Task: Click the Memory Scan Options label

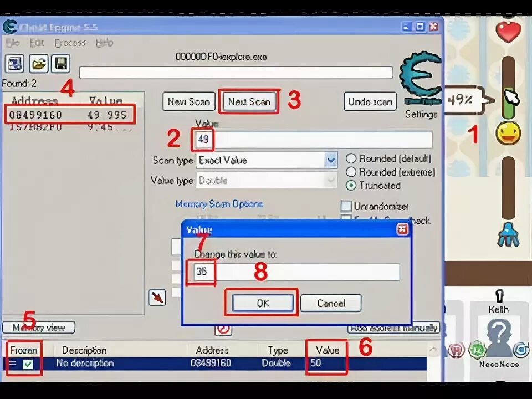Action: [219, 204]
